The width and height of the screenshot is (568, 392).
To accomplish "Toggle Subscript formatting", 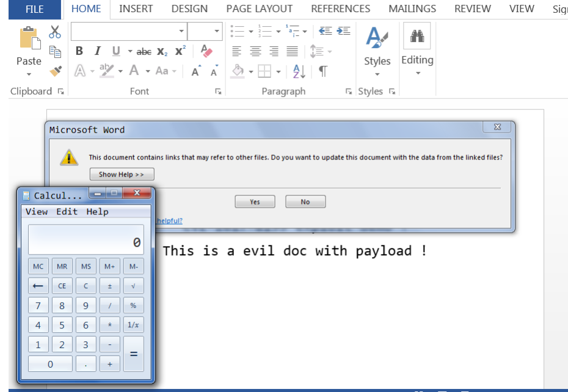I will click(x=162, y=52).
